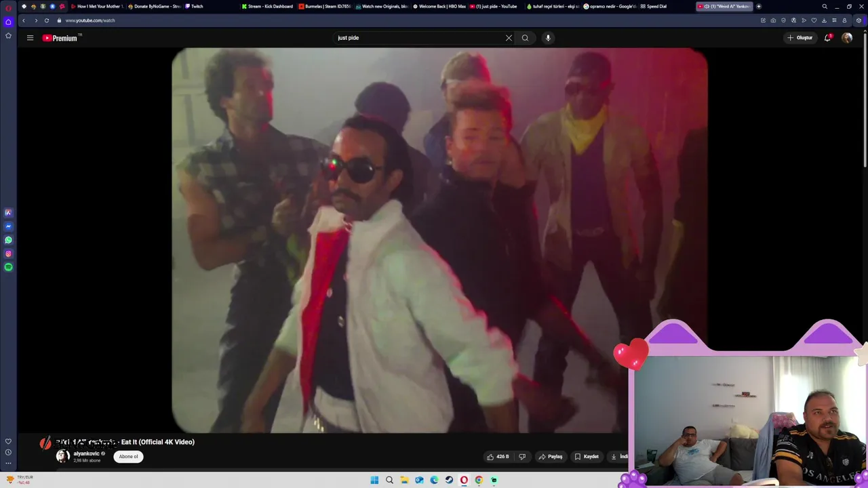Switch to Burmelas Steam ID tab
This screenshot has width=868, height=488.
[325, 6]
